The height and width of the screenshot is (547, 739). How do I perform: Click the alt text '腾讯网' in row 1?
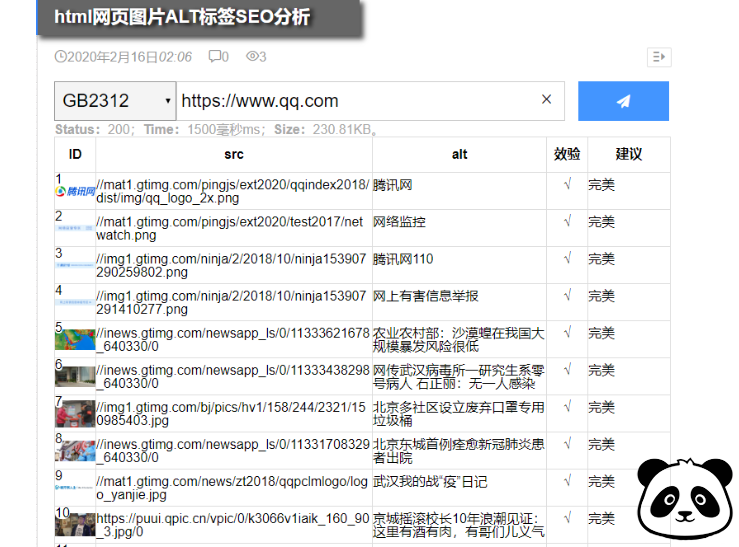coord(393,185)
